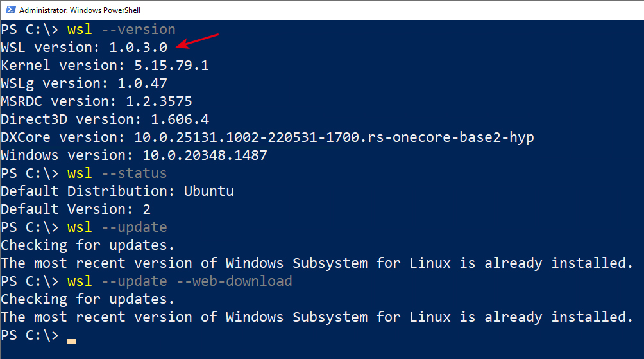The height and width of the screenshot is (359, 644).
Task: Click the WSLg version 1.0.47 line
Action: tap(84, 83)
